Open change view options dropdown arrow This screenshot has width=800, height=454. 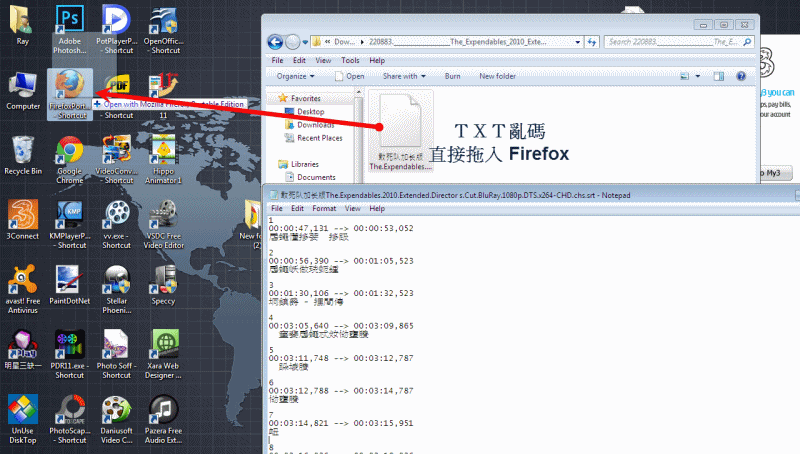point(697,76)
